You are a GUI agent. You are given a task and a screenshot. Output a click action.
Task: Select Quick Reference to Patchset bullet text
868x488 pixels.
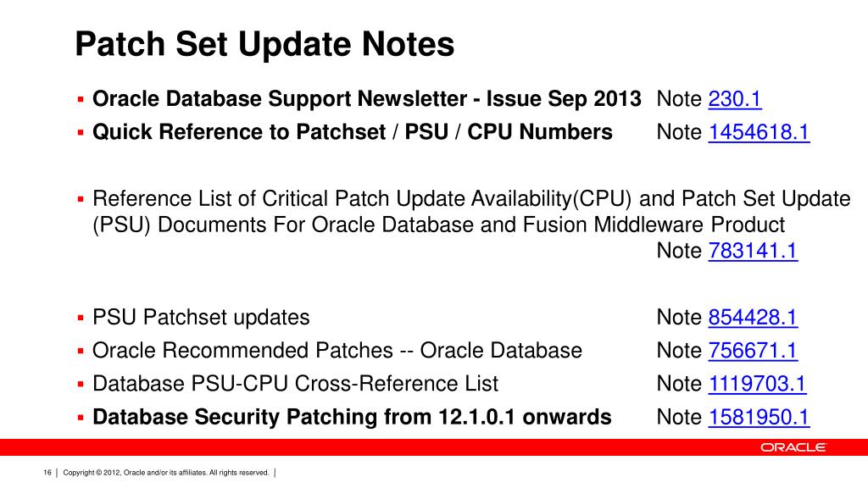[352, 132]
